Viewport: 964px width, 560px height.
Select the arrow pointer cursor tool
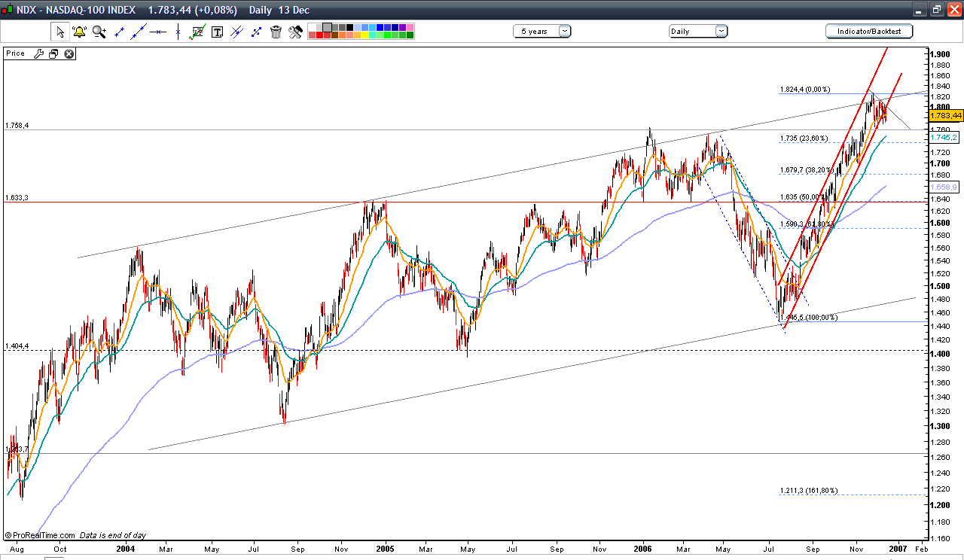[x=59, y=32]
